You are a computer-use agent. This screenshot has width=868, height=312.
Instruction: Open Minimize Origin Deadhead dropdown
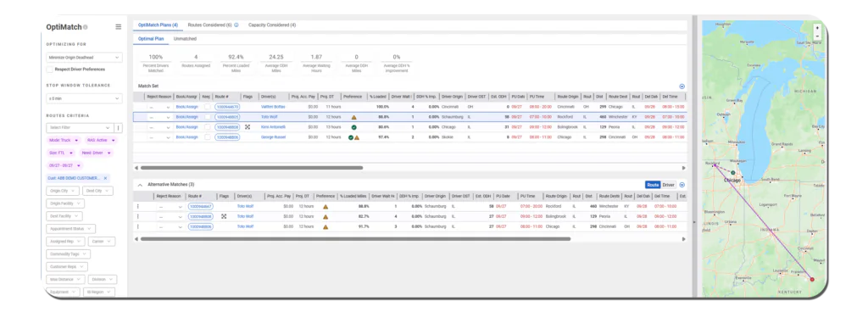84,58
